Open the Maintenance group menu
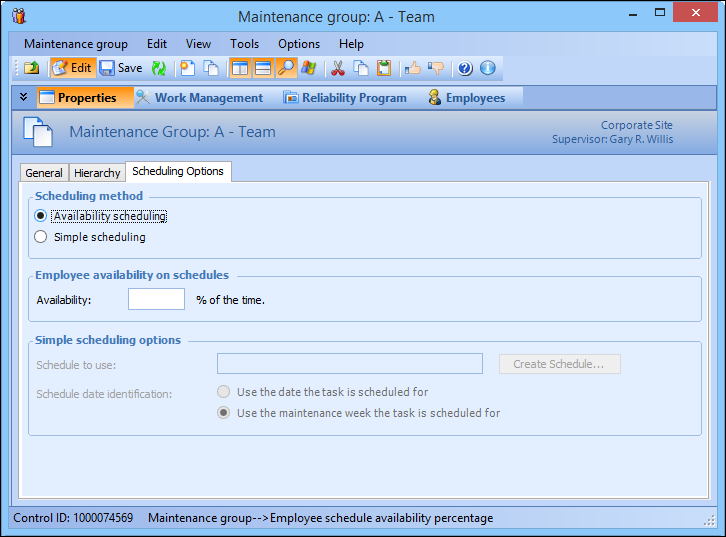Image resolution: width=726 pixels, height=537 pixels. [76, 44]
